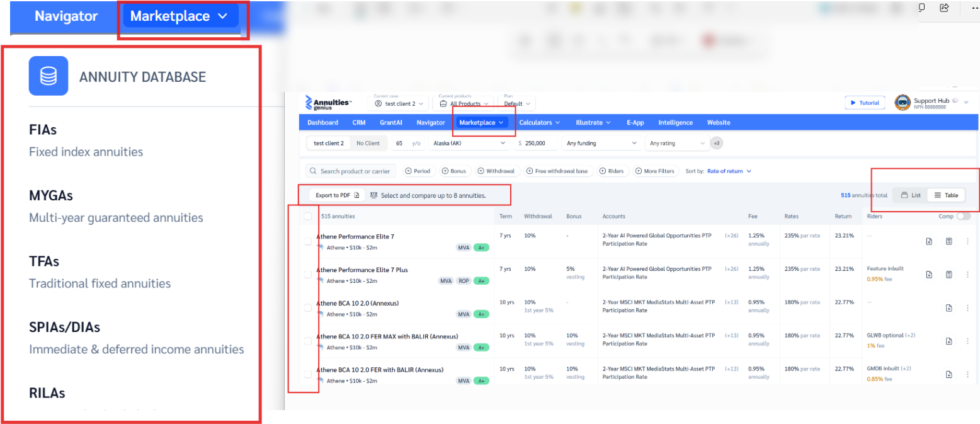
Task: Open the three-dot menu for Athene Performance Elite 7
Action: pyautogui.click(x=967, y=241)
